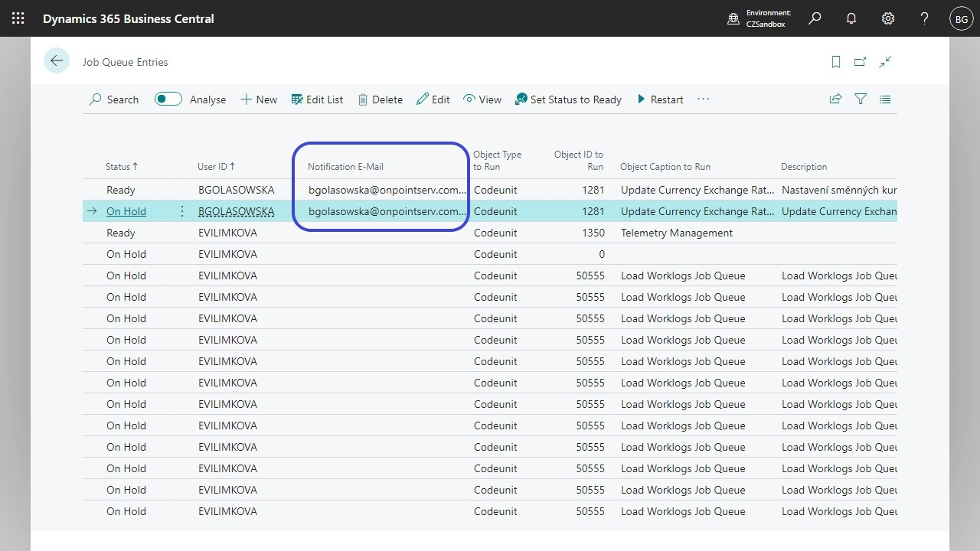Sort by the Status column header
Screen dimensions: 980x551
[122, 167]
